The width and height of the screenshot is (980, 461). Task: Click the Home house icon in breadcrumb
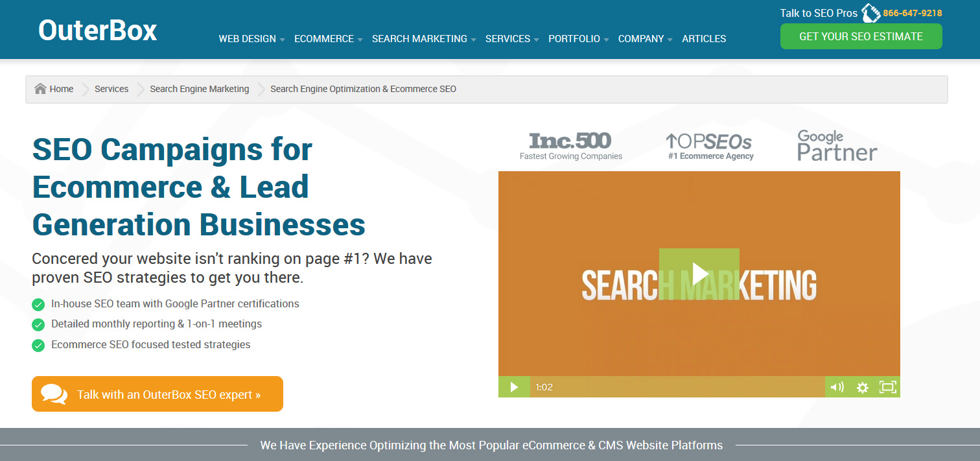(40, 89)
